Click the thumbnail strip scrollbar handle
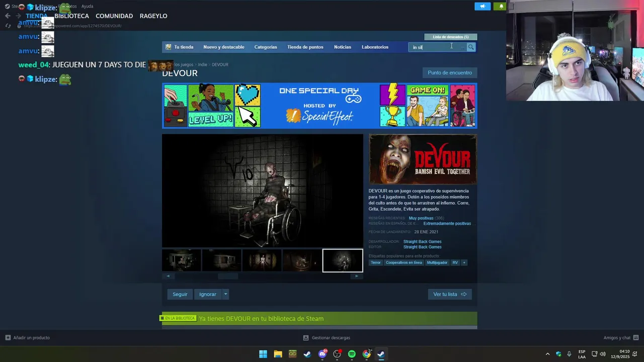 pyautogui.click(x=228, y=276)
